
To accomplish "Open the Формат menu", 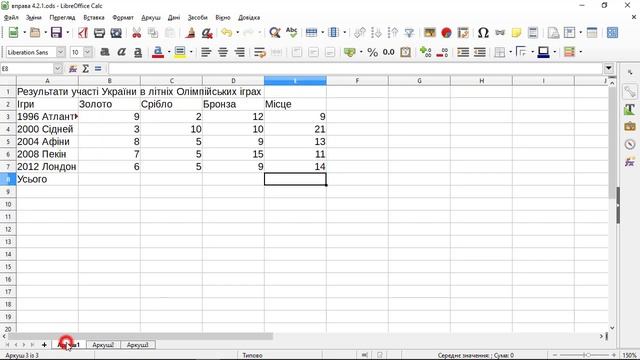I will pyautogui.click(x=123, y=18).
